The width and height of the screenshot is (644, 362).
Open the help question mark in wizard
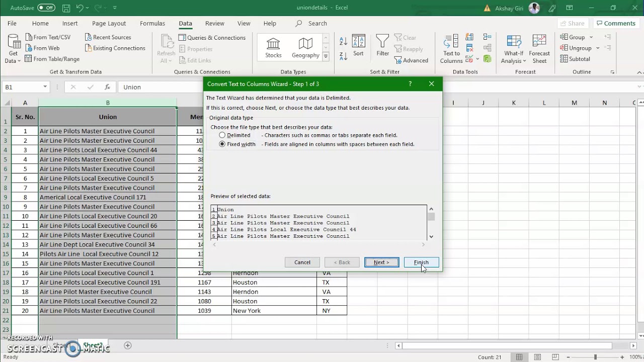point(410,84)
